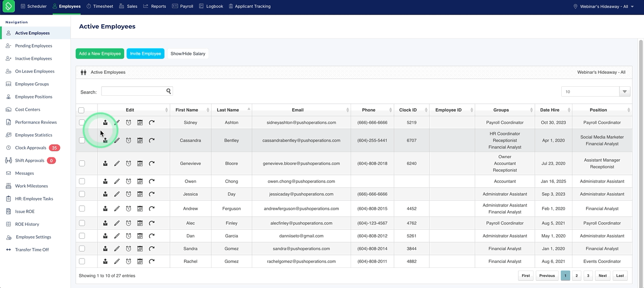Click the calendar icon in Alec Finley's row
The height and width of the screenshot is (288, 644).
point(140,223)
